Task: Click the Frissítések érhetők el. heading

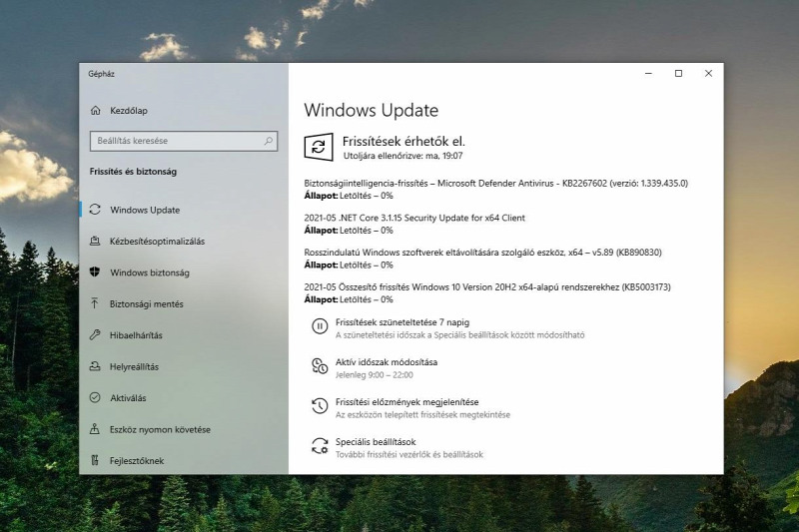Action: (403, 141)
